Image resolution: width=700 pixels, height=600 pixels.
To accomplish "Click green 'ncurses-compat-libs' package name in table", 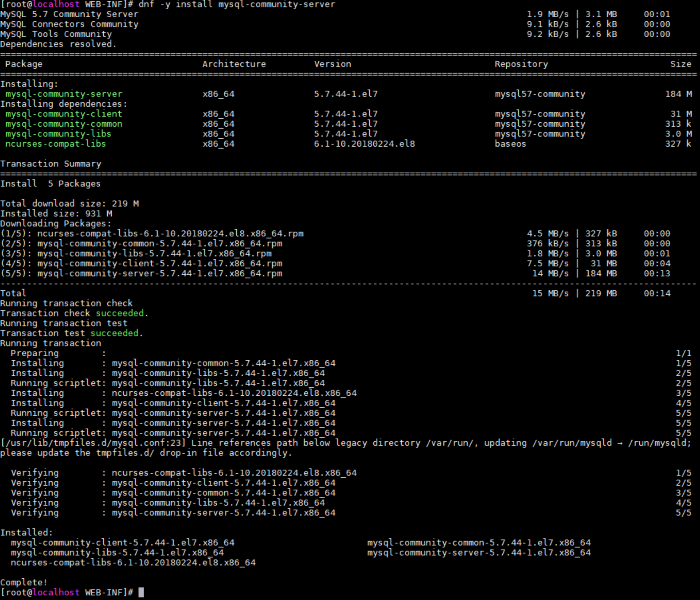I will 55,144.
